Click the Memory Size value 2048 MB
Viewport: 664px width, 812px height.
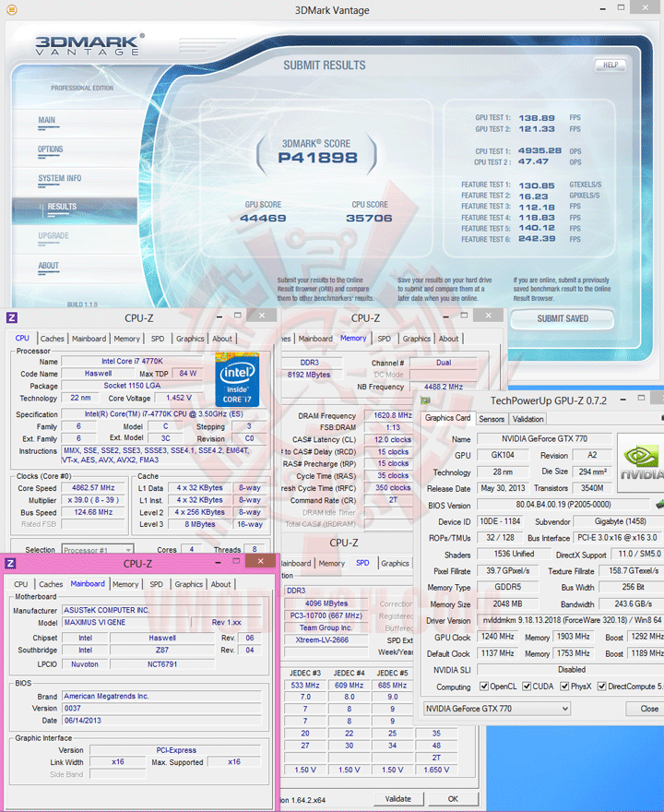pos(508,603)
